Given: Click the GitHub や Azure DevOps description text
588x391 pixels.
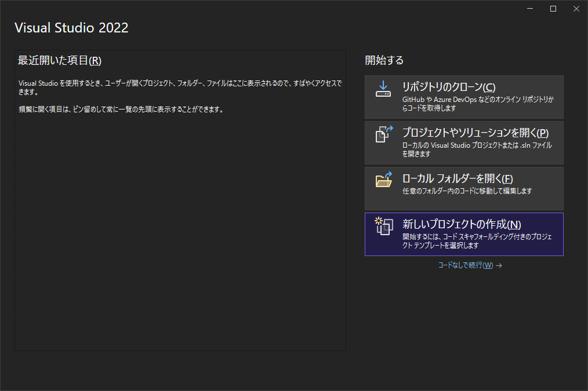Looking at the screenshot, I should (478, 104).
